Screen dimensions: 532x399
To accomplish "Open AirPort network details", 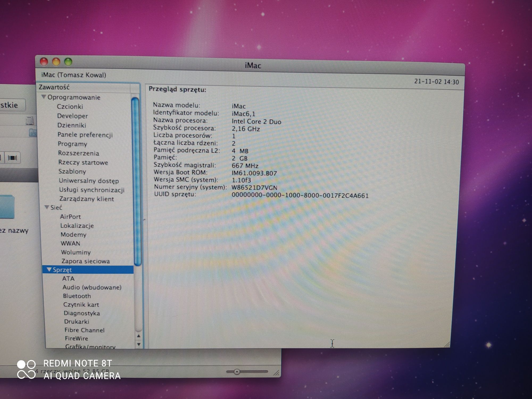I will (x=70, y=217).
